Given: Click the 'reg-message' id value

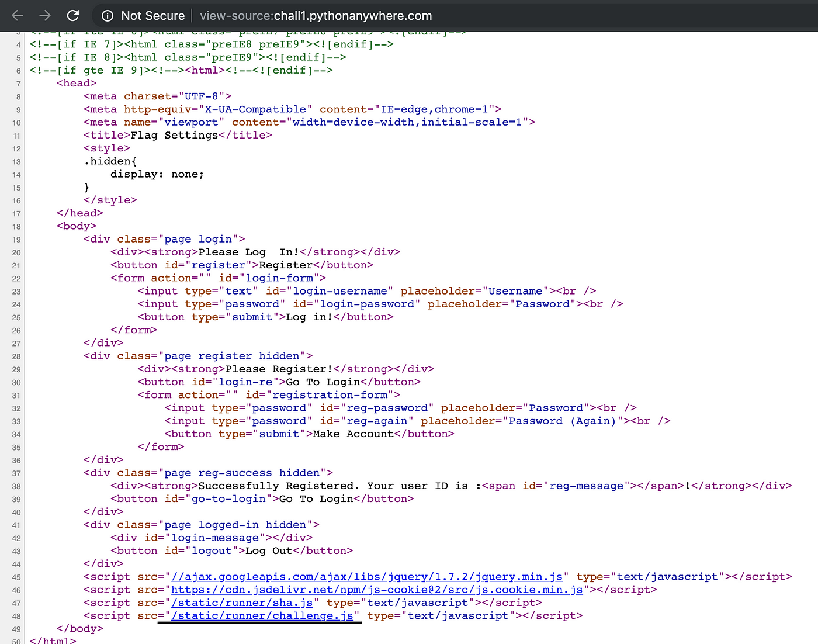Looking at the screenshot, I should pos(587,486).
